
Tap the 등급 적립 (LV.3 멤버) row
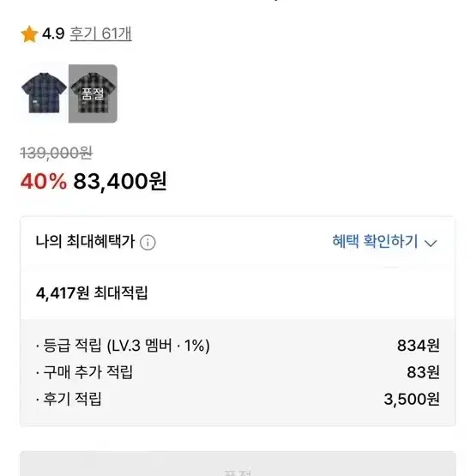point(238,346)
